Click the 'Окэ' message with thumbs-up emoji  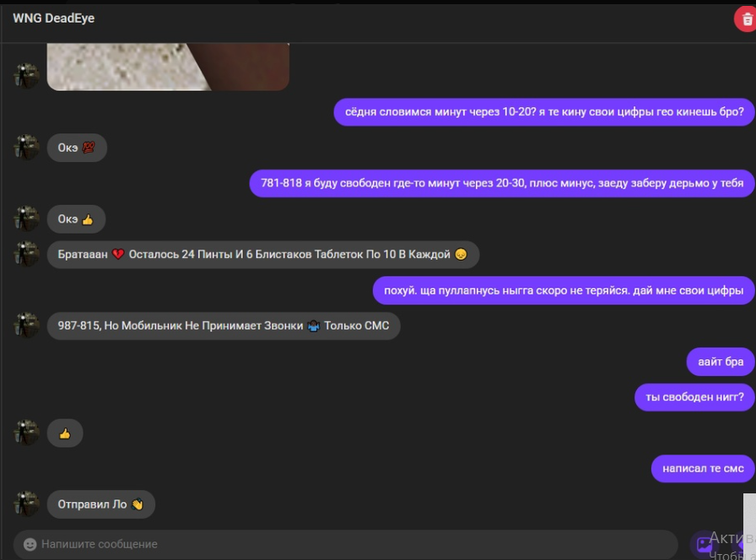coord(76,219)
